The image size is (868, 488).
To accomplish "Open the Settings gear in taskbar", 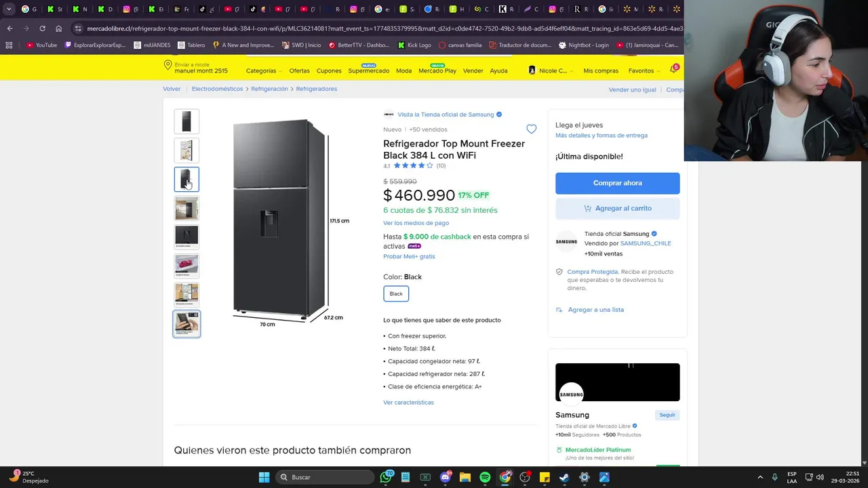I will tap(584, 477).
